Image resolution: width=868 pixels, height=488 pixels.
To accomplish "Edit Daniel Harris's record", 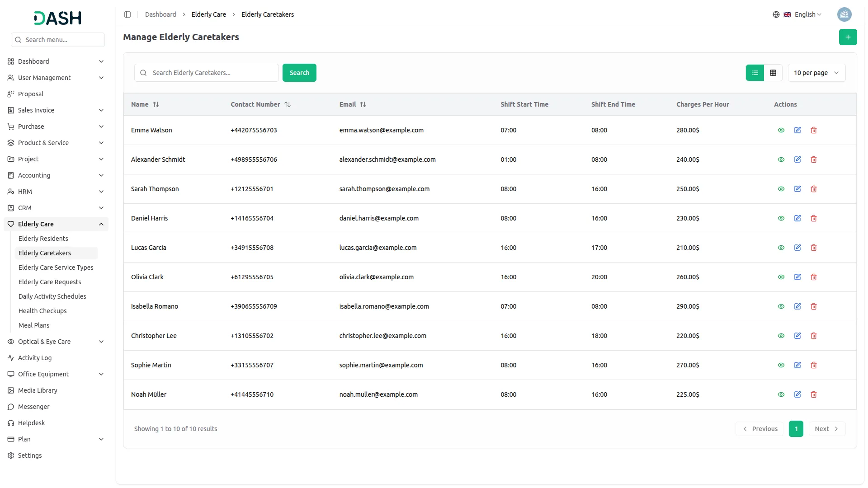I will [x=797, y=218].
